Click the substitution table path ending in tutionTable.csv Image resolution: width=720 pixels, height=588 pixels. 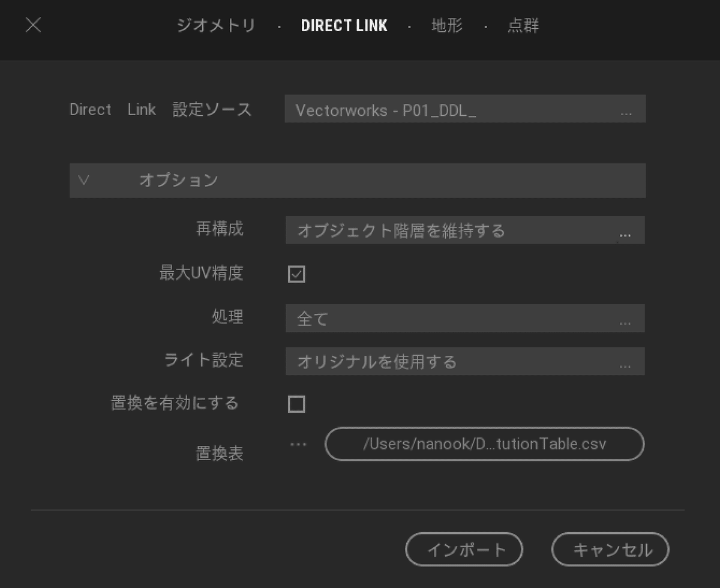[x=485, y=444]
